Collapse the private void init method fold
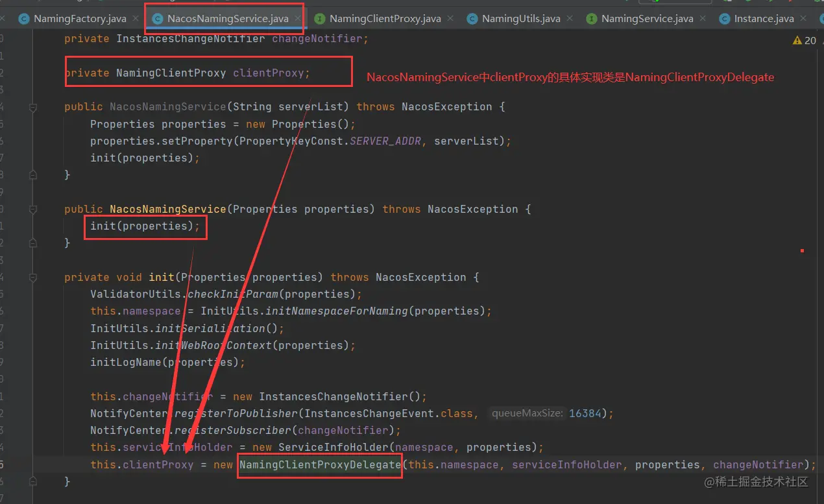The width and height of the screenshot is (824, 504). click(x=33, y=278)
